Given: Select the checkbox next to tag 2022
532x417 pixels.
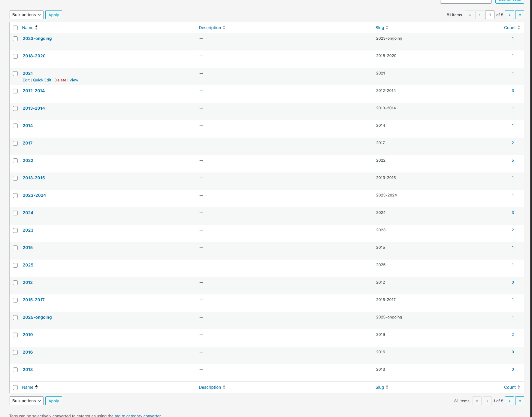Looking at the screenshot, I should tap(15, 161).
